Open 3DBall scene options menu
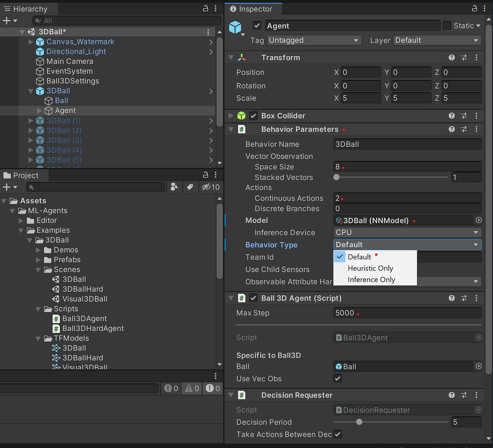The height and width of the screenshot is (448, 493). 208,32
